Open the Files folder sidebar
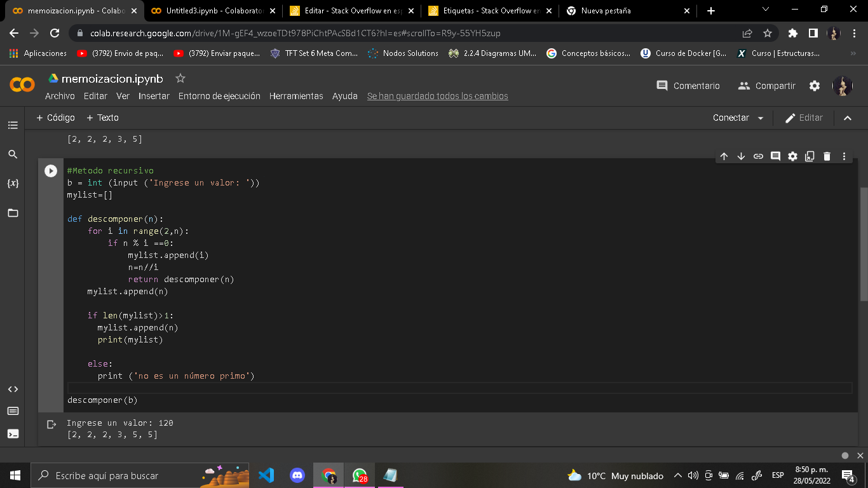Image resolution: width=868 pixels, height=488 pixels. coord(13,213)
